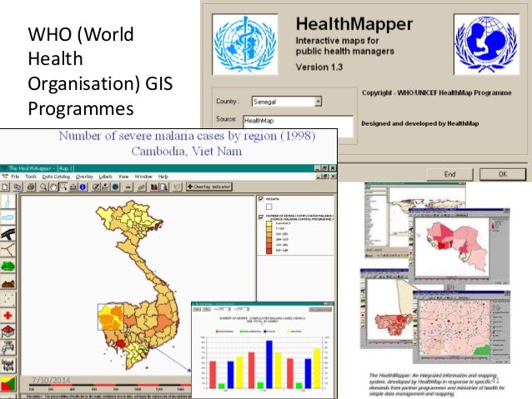Open the Tools menu
Screen dimensions: 532x399
[x=31, y=177]
